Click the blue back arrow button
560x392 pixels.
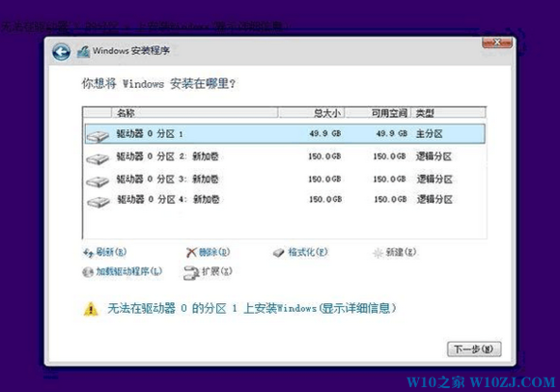coord(61,52)
